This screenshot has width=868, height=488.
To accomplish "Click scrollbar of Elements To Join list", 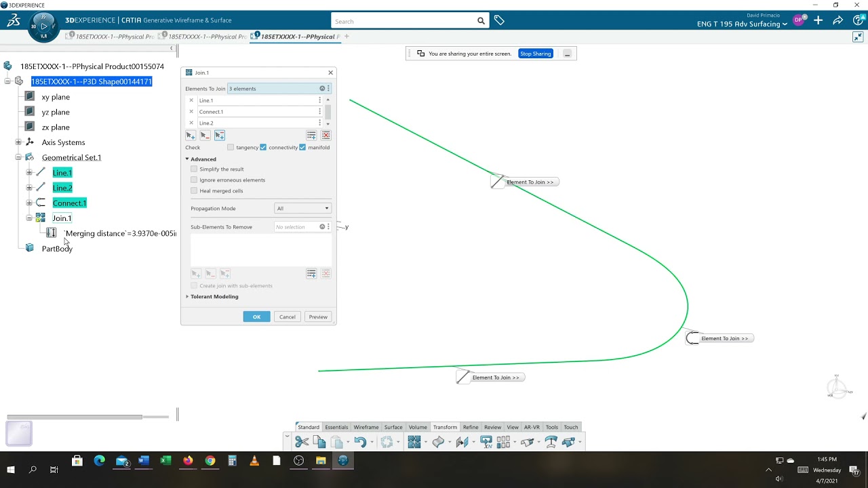I will (x=328, y=112).
